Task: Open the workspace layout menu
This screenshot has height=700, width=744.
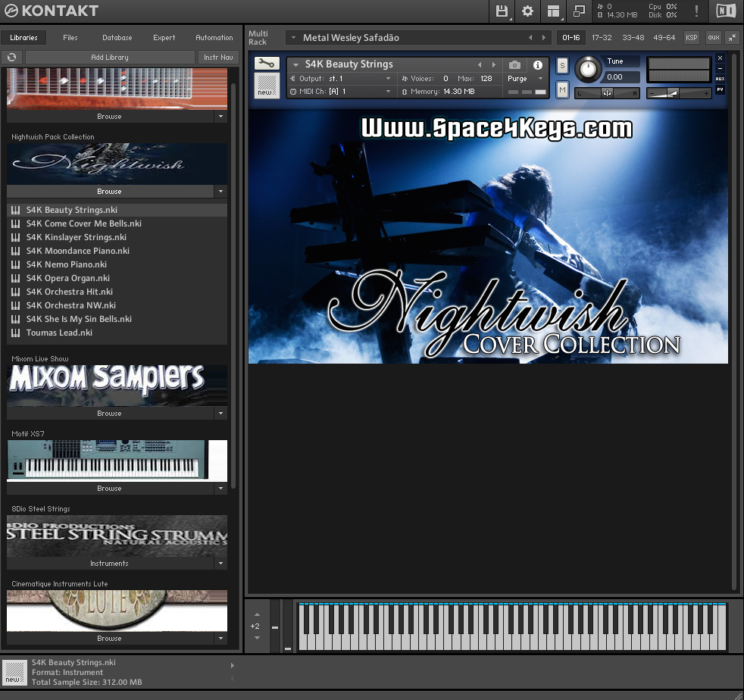Action: click(553, 11)
